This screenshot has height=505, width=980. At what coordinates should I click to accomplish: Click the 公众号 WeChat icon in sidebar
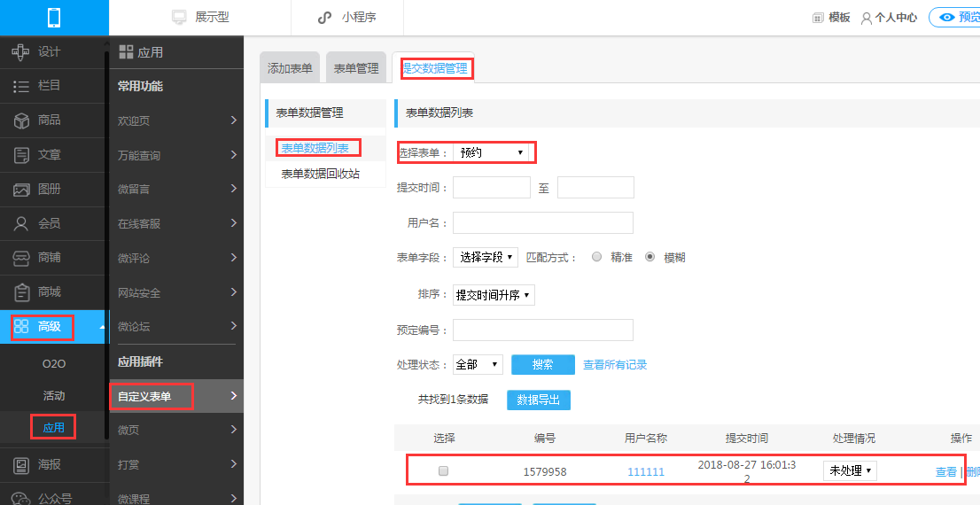(21, 499)
